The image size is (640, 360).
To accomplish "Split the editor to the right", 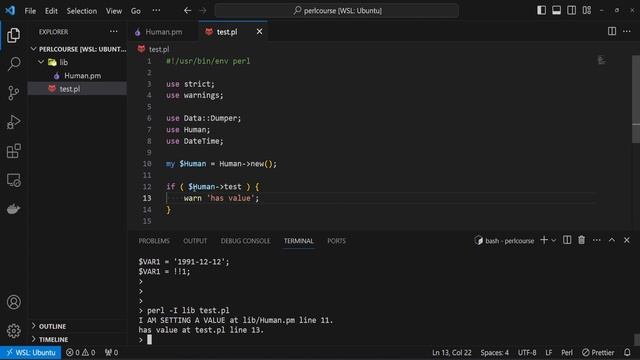I will pyautogui.click(x=612, y=31).
